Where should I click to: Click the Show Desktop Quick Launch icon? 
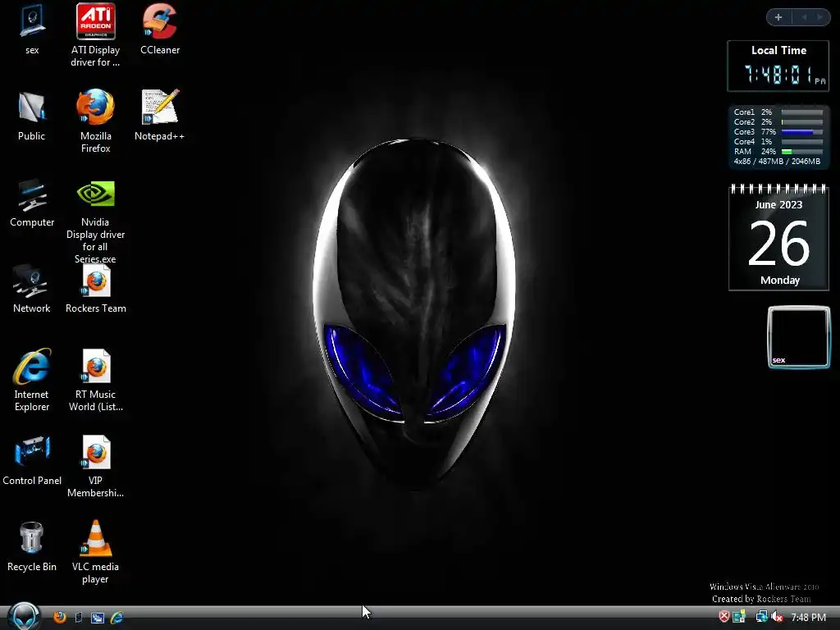coord(79,617)
